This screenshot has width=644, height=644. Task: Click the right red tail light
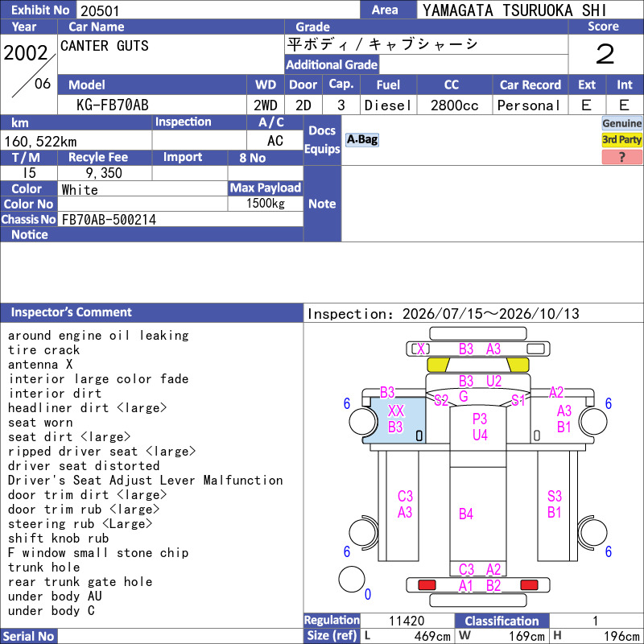click(x=529, y=585)
